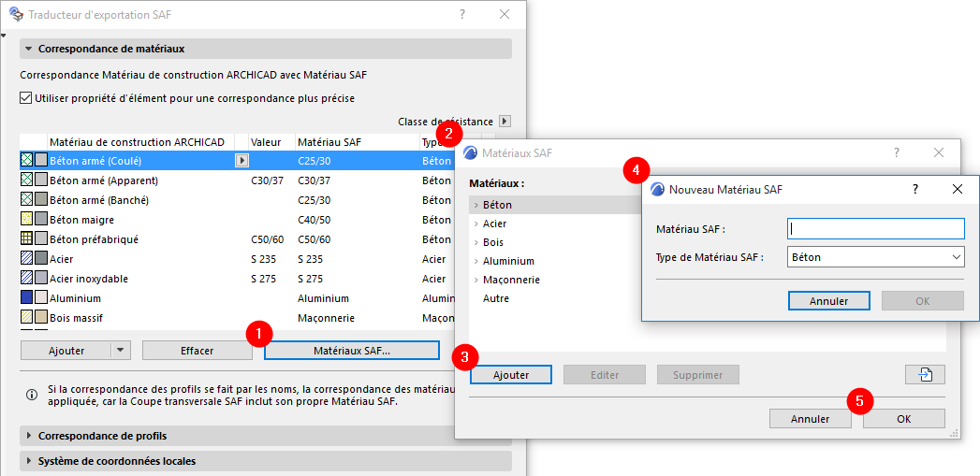Expand the Aluminium node in Matériaux list

click(x=475, y=261)
